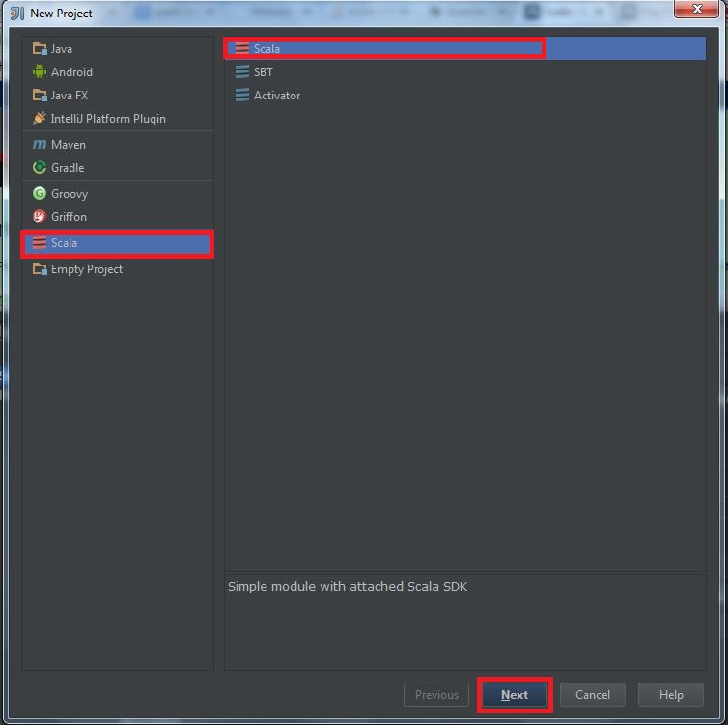Choose the Activator template label
Screen dimensions: 728x725
coord(277,96)
